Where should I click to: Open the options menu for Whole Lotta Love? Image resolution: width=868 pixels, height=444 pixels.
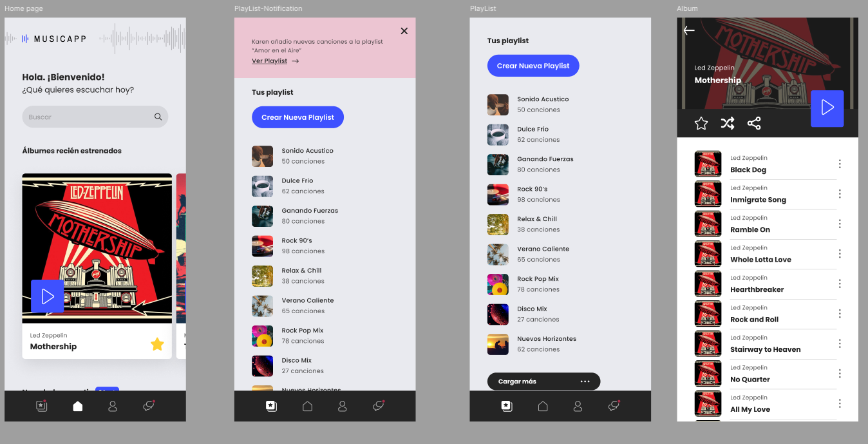point(840,254)
